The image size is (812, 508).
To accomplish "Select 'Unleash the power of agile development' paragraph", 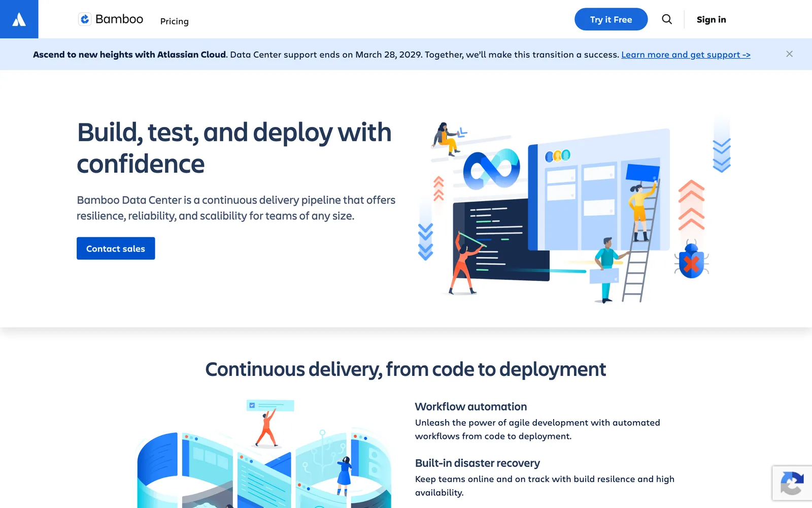I will coord(537,429).
